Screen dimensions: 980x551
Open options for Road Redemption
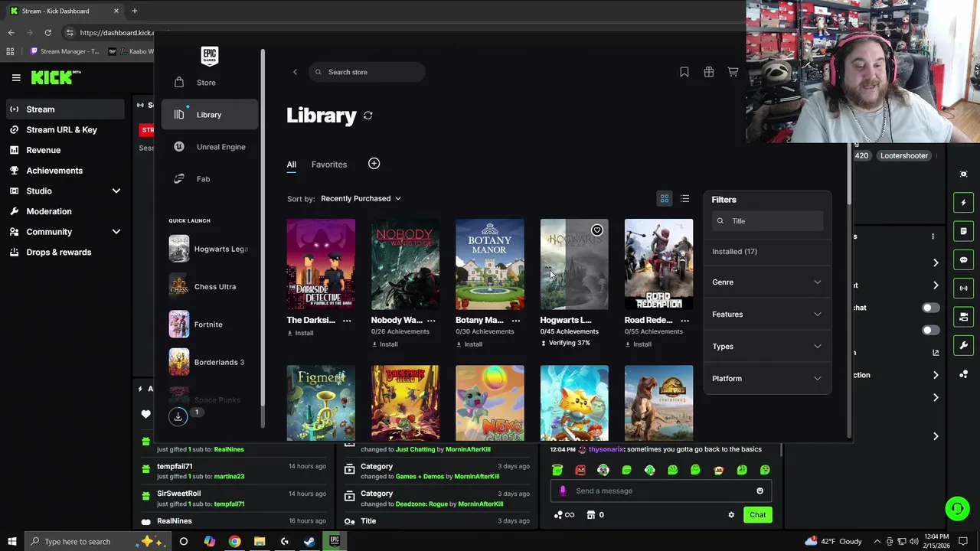(684, 321)
